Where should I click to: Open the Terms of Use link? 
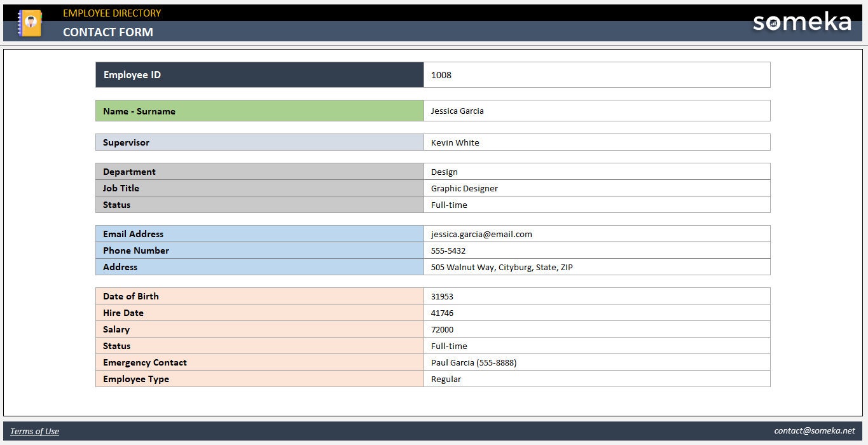pyautogui.click(x=34, y=431)
